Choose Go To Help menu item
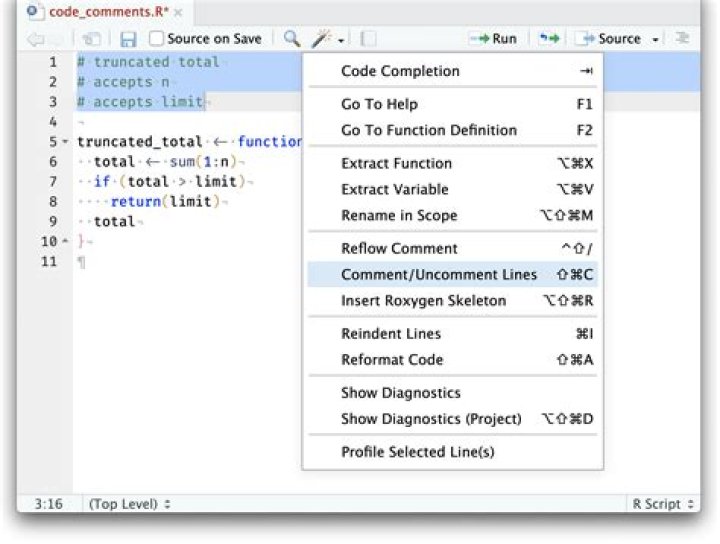The image size is (720, 544). tap(452, 104)
